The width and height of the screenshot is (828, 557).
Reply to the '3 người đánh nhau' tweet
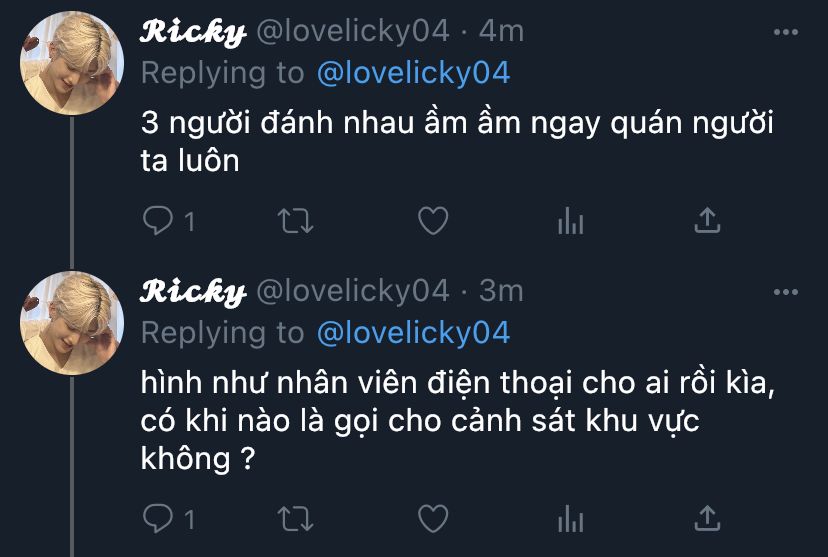point(157,220)
